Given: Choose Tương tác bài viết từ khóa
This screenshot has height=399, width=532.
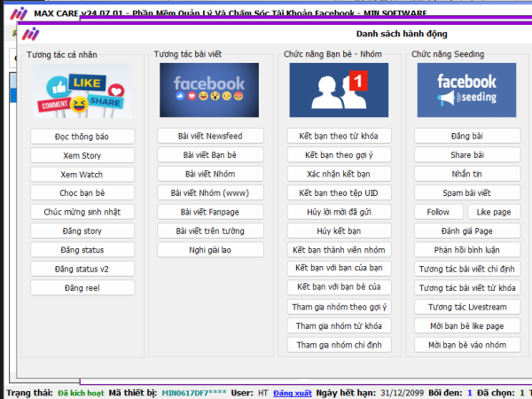Looking at the screenshot, I should tap(467, 287).
